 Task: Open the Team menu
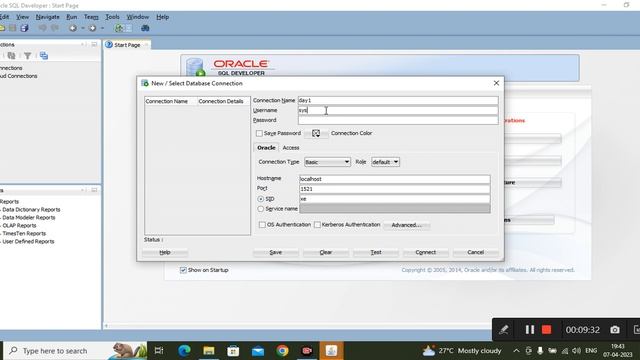coord(91,17)
